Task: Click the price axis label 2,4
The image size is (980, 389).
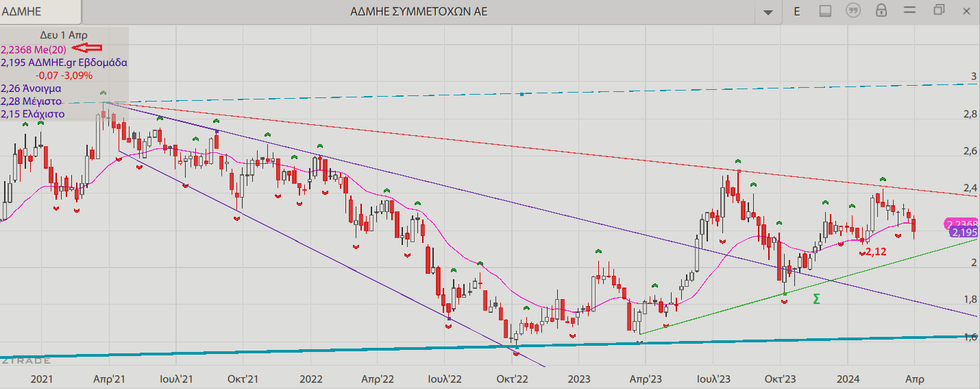Action: point(970,188)
